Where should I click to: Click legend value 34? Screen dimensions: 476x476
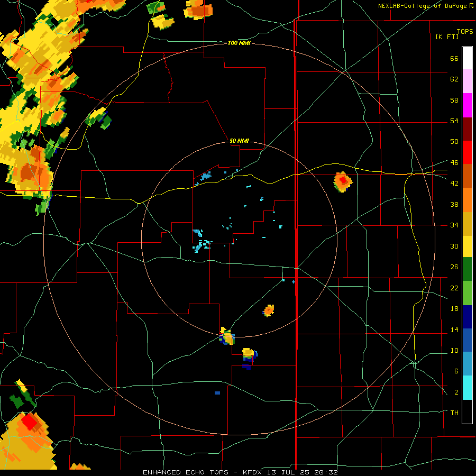coord(454,225)
